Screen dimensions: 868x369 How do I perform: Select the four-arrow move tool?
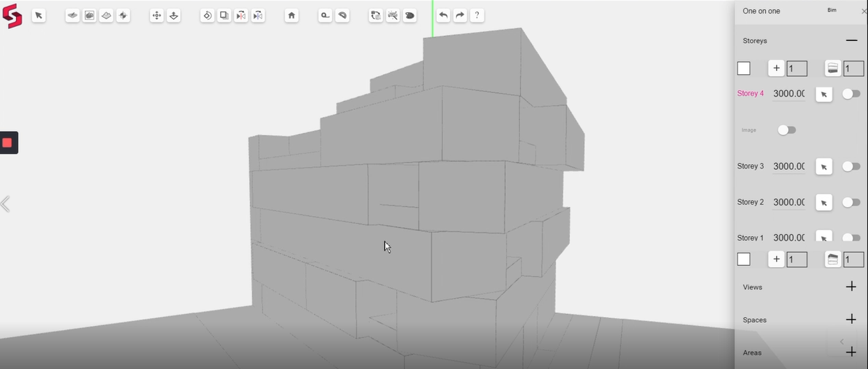click(x=156, y=15)
